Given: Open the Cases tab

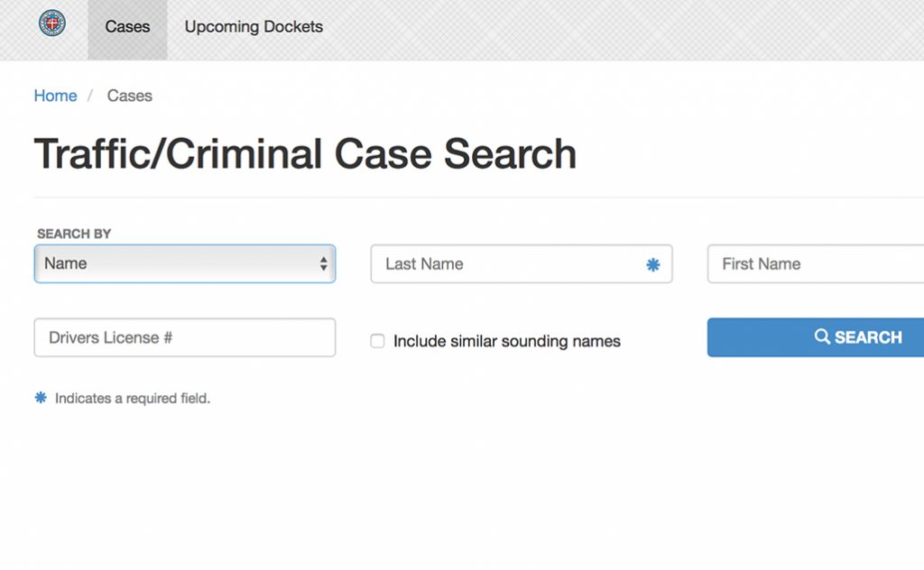Looking at the screenshot, I should [127, 27].
